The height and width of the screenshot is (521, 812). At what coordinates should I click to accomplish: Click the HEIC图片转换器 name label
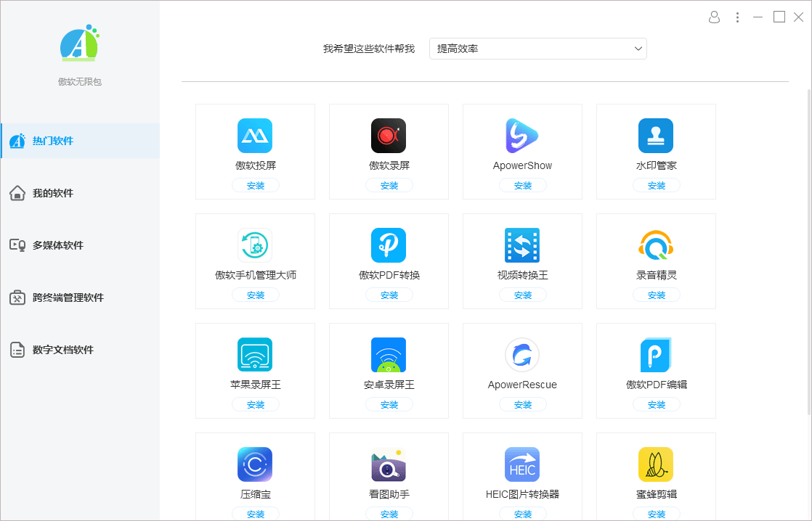click(522, 495)
